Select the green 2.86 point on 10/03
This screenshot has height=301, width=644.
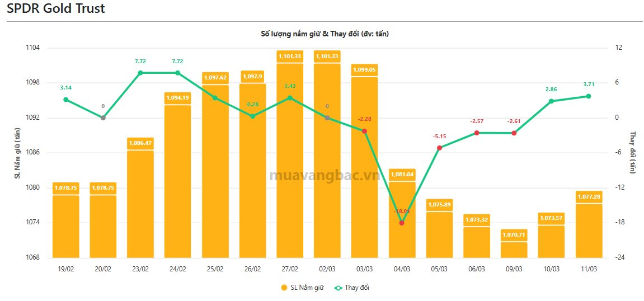[x=551, y=101]
